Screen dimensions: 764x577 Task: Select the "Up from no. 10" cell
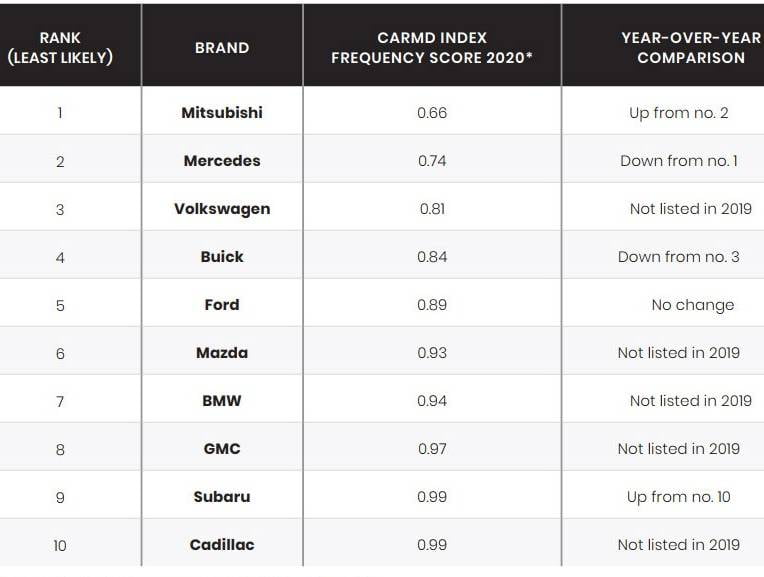point(679,497)
